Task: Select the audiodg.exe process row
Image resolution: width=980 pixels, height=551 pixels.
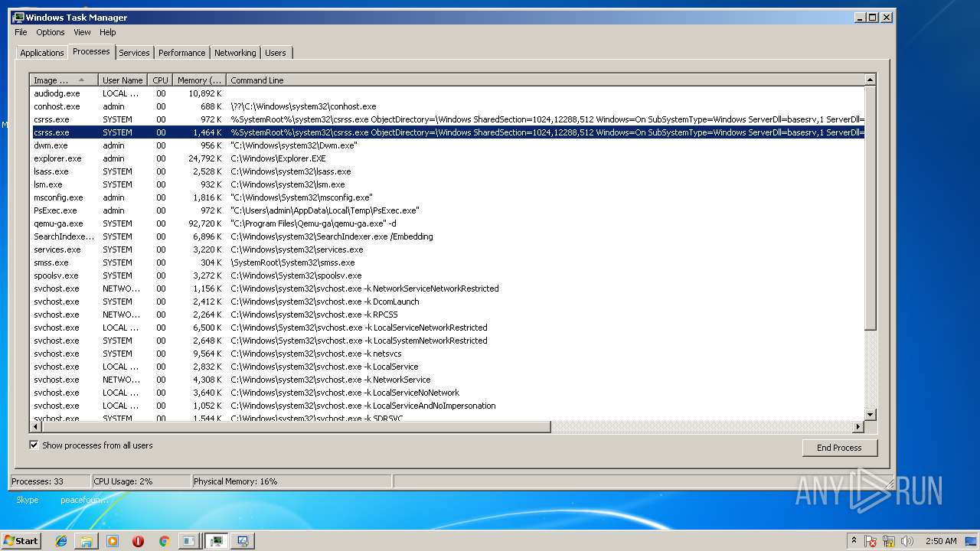Action: pos(447,93)
